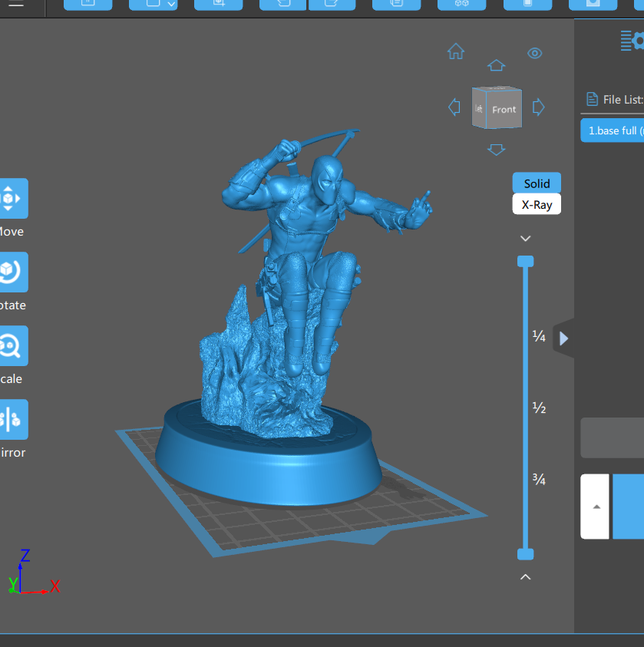Expand the dropdown arrow on the second toolbar button

172,5
